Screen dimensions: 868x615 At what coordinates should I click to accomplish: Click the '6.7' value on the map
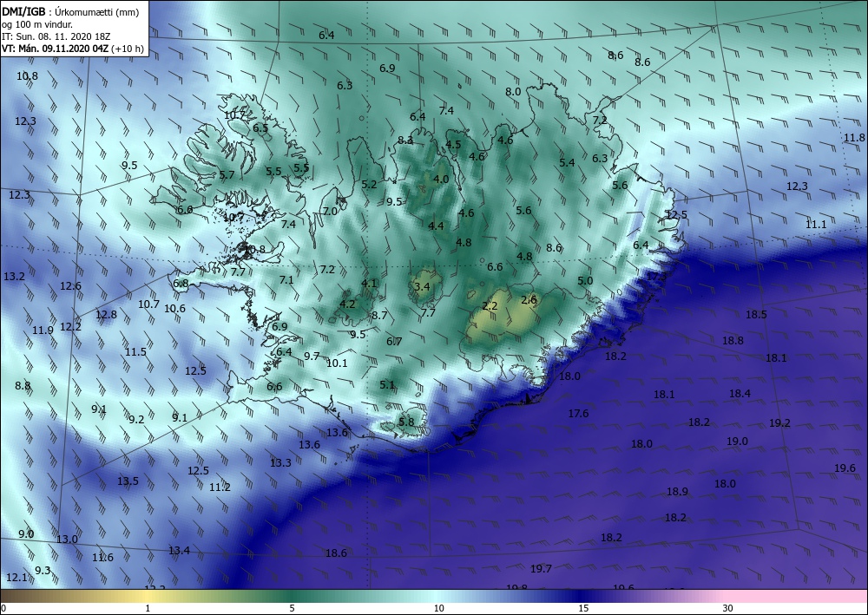coord(394,342)
